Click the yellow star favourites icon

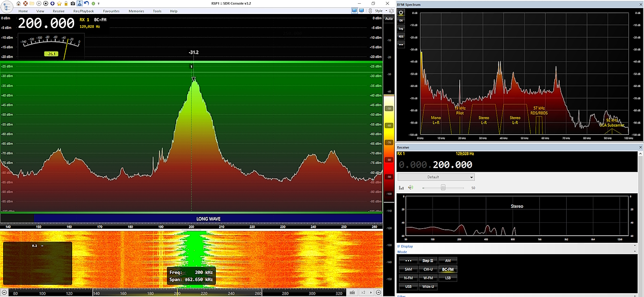point(59,4)
